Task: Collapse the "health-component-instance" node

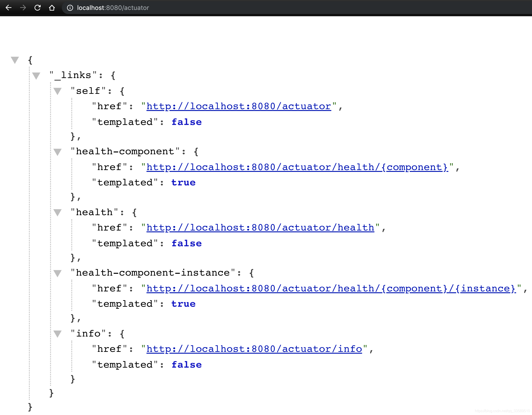Action: click(58, 273)
